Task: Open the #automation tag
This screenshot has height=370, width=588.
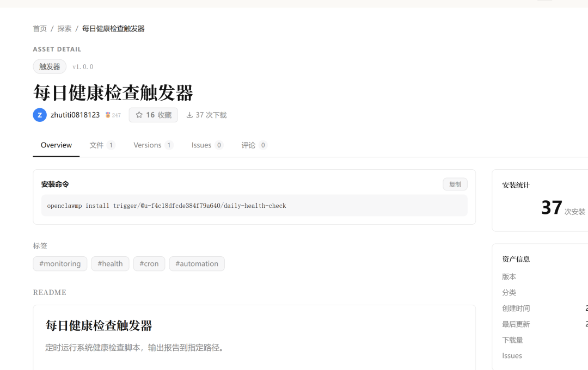Action: click(197, 264)
